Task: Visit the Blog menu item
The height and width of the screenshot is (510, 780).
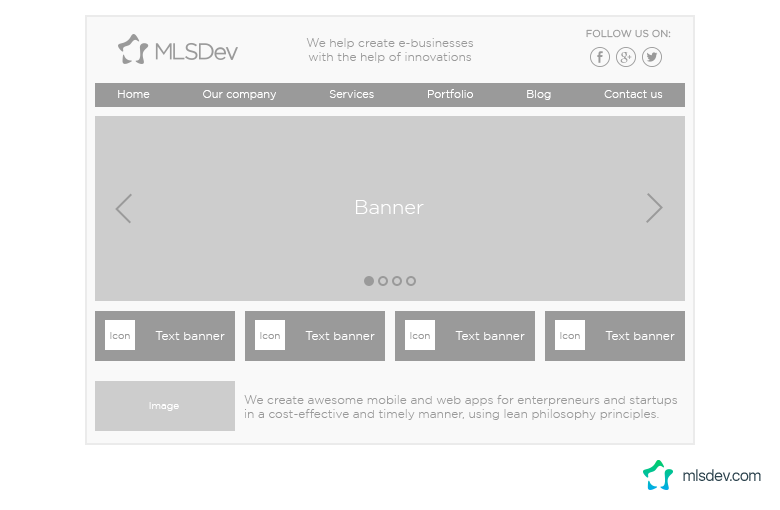Action: coord(539,95)
